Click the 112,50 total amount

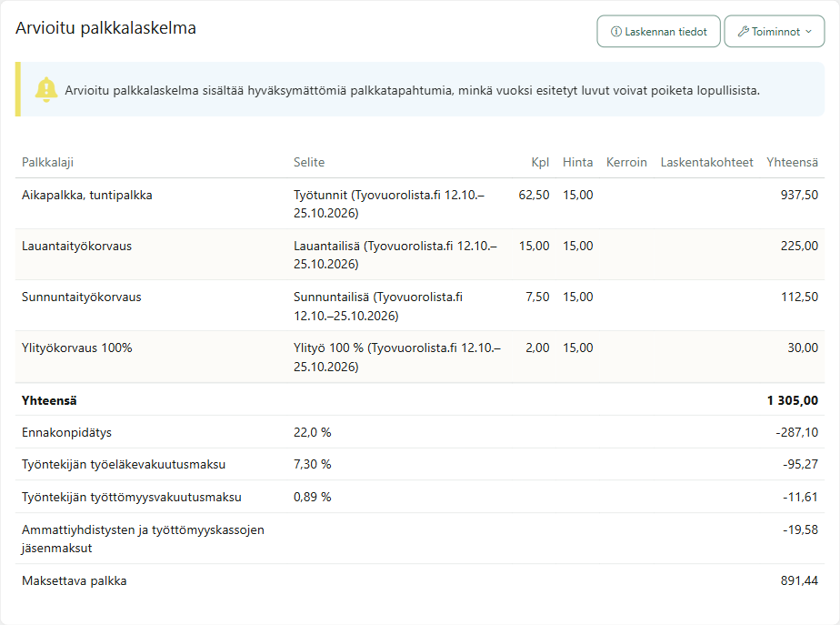(x=799, y=297)
